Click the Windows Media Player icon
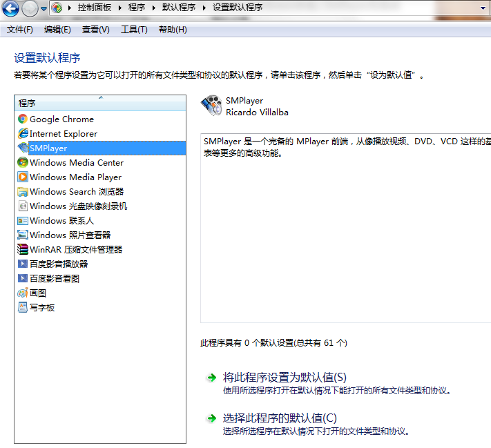Viewport: 491px width, 448px height. [x=23, y=177]
